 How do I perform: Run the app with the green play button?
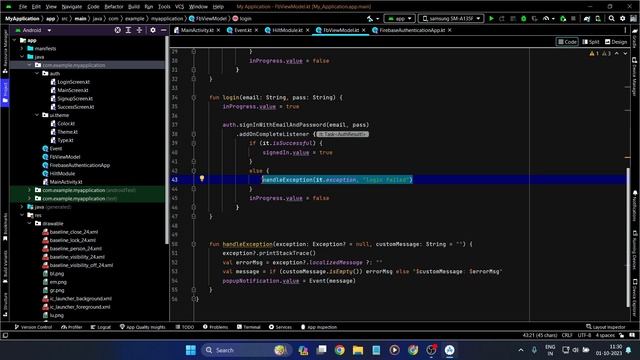click(491, 18)
